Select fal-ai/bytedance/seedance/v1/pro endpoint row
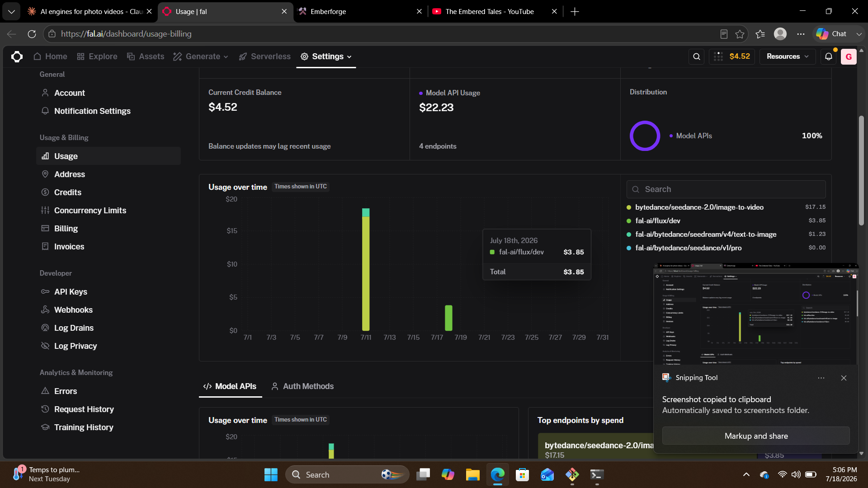This screenshot has width=868, height=488. [x=726, y=248]
